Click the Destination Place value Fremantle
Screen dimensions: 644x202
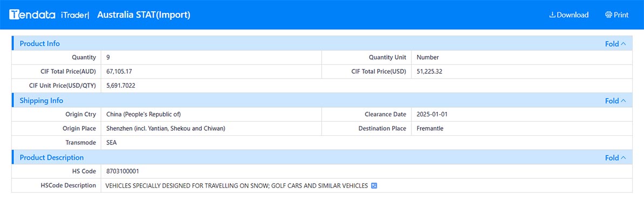coord(430,128)
